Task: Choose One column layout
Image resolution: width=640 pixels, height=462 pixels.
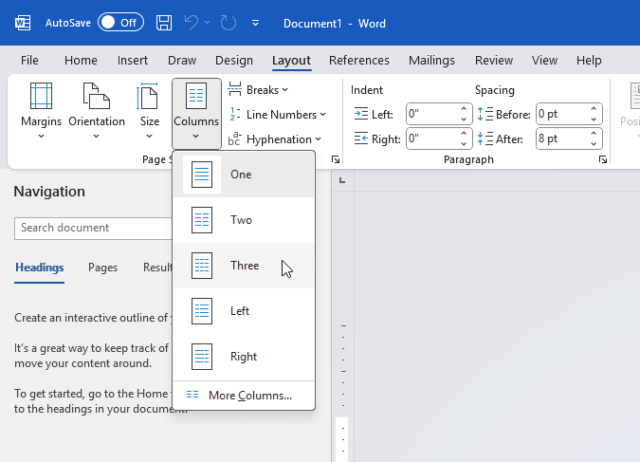Action: tap(244, 175)
